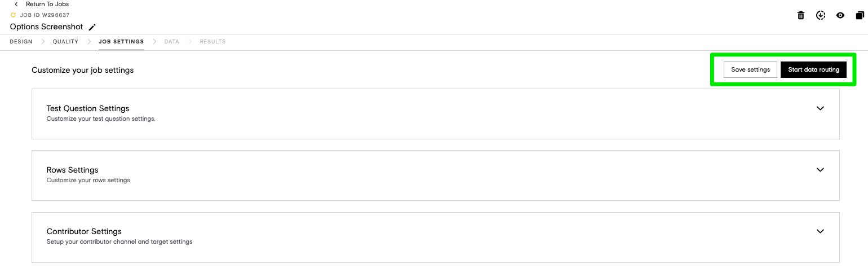Click the duplicate job icon with stacked squares
868x277 pixels.
[860, 15]
